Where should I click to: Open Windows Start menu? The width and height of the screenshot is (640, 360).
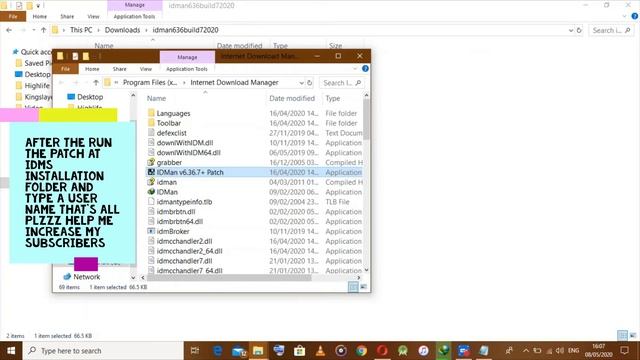[x=11, y=351]
